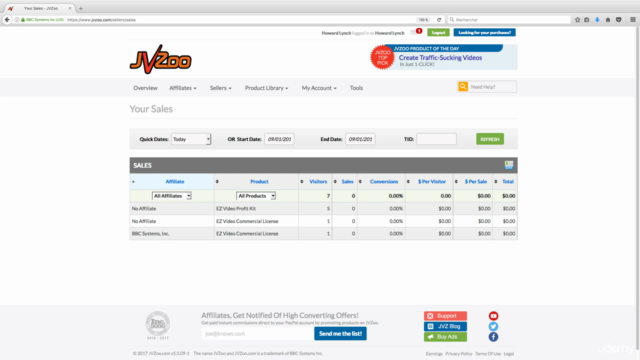Click the browser bookmark star icon
This screenshot has width=640, height=360.
point(577,20)
